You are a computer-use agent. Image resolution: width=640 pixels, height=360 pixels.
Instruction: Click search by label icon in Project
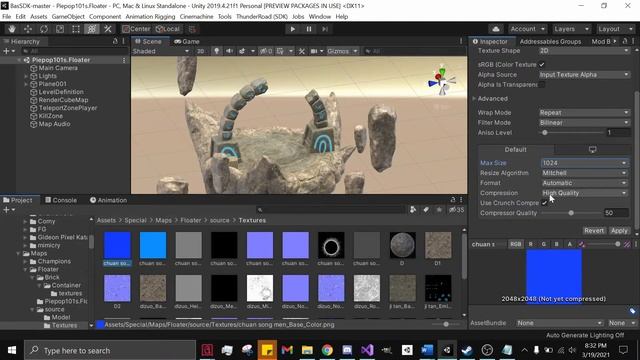(426, 209)
